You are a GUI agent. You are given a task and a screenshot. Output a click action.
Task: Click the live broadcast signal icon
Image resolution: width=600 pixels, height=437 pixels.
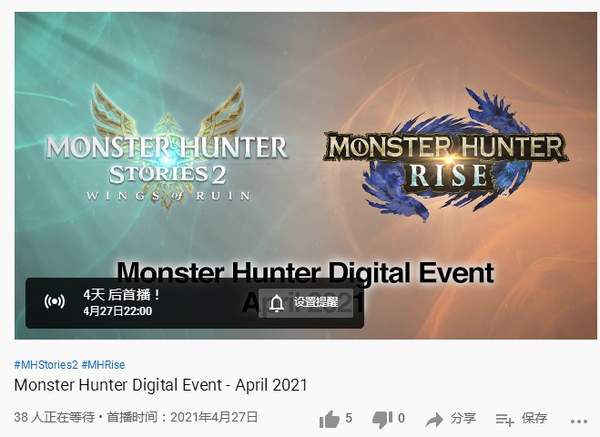(x=54, y=302)
